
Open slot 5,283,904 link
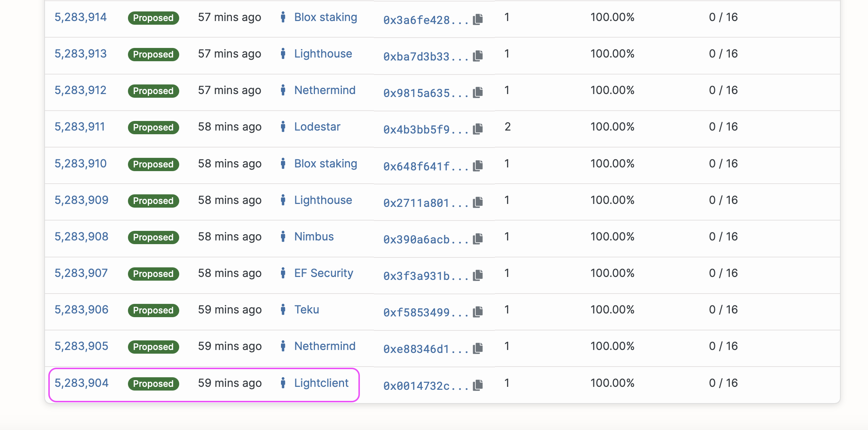[x=81, y=383]
